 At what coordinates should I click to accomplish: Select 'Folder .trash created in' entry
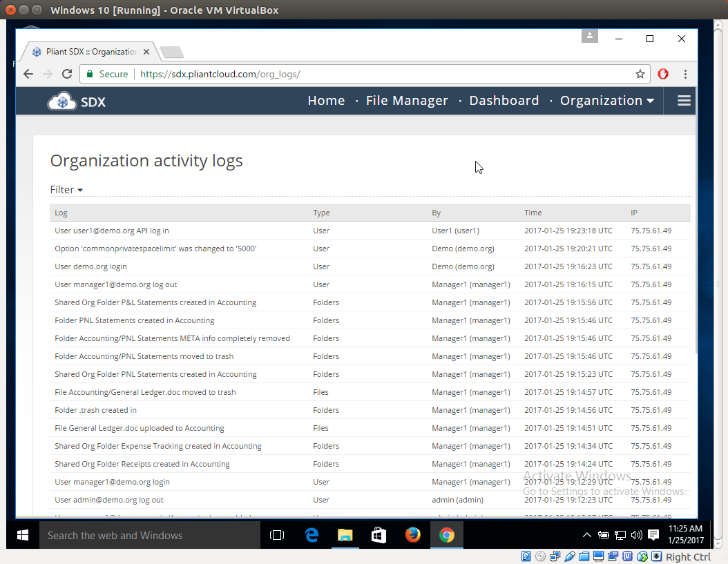pyautogui.click(x=370, y=410)
